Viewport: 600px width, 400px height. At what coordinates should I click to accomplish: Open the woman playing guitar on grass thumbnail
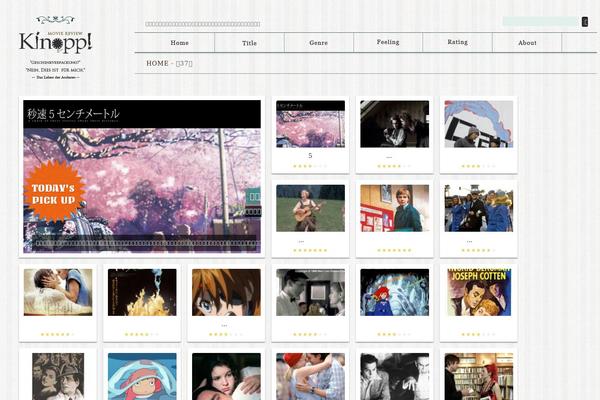point(310,208)
